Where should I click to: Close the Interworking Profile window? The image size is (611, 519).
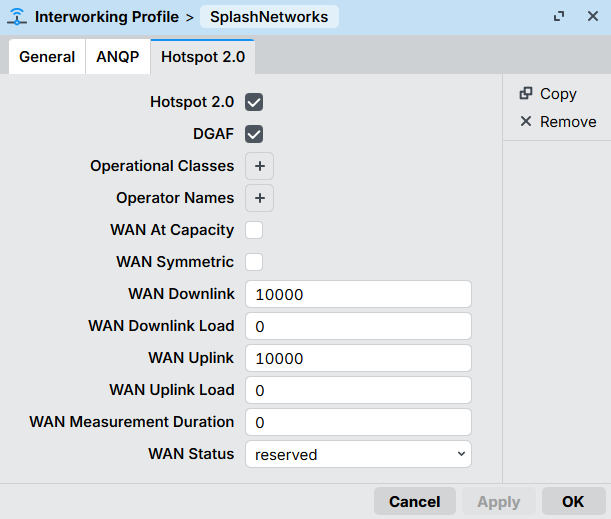click(589, 17)
